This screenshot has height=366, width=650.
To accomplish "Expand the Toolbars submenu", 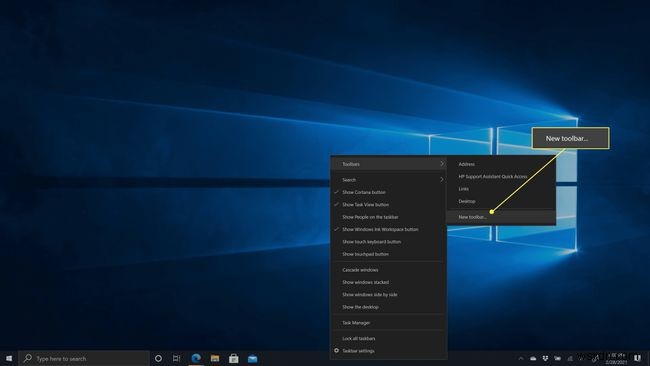I will click(x=388, y=164).
